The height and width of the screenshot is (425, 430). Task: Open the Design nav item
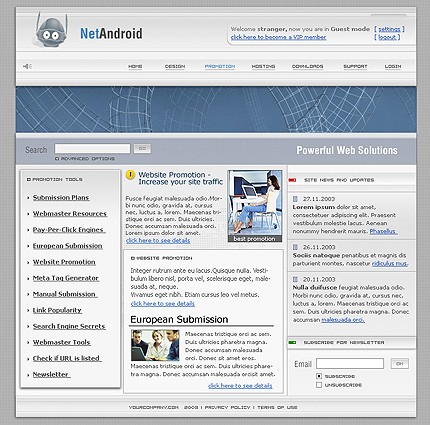175,66
